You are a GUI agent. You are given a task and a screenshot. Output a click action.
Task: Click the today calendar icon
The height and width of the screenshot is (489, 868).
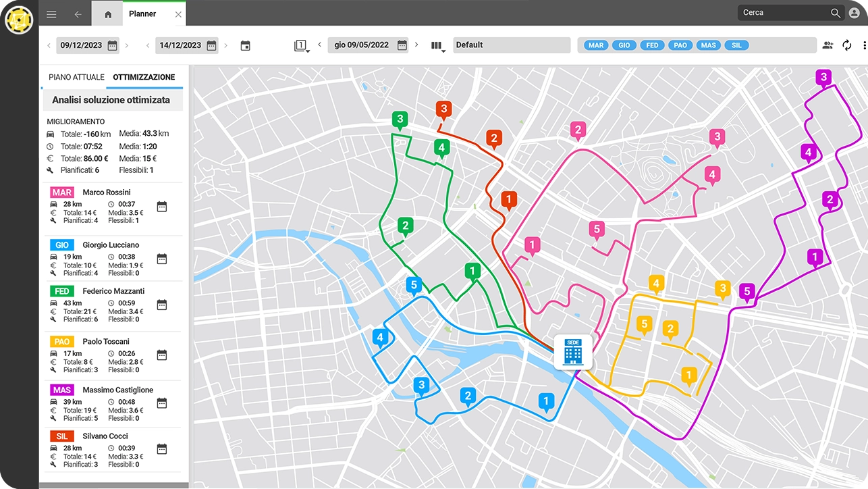click(245, 45)
